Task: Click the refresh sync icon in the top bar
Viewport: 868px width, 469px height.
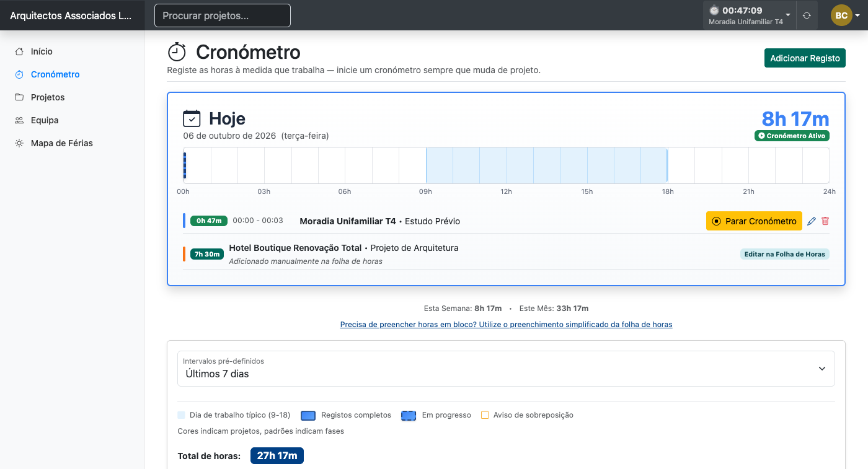Action: 807,15
